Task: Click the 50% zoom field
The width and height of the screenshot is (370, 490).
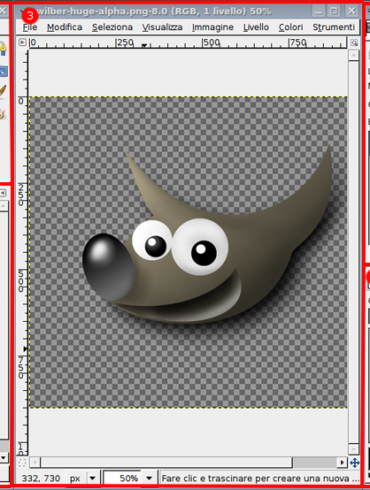Action: pos(122,478)
